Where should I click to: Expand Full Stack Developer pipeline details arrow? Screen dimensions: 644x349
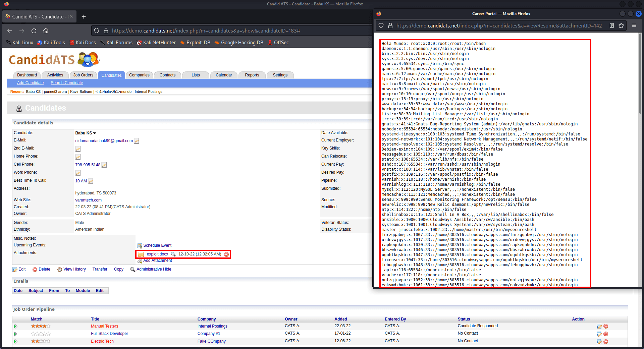click(x=15, y=334)
